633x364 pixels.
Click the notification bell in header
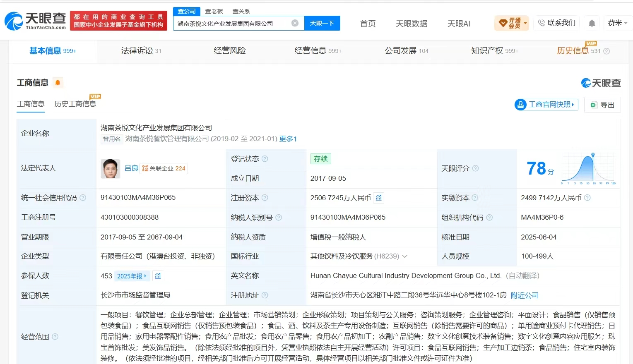(592, 24)
